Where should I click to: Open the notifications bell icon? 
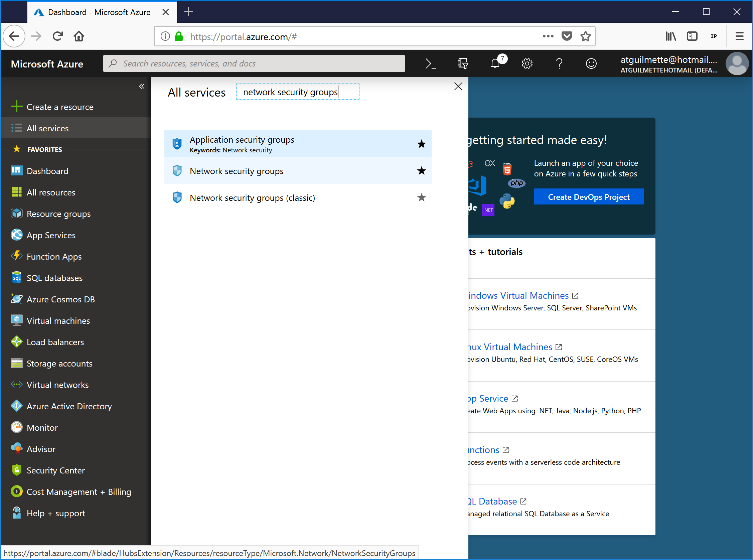point(495,63)
